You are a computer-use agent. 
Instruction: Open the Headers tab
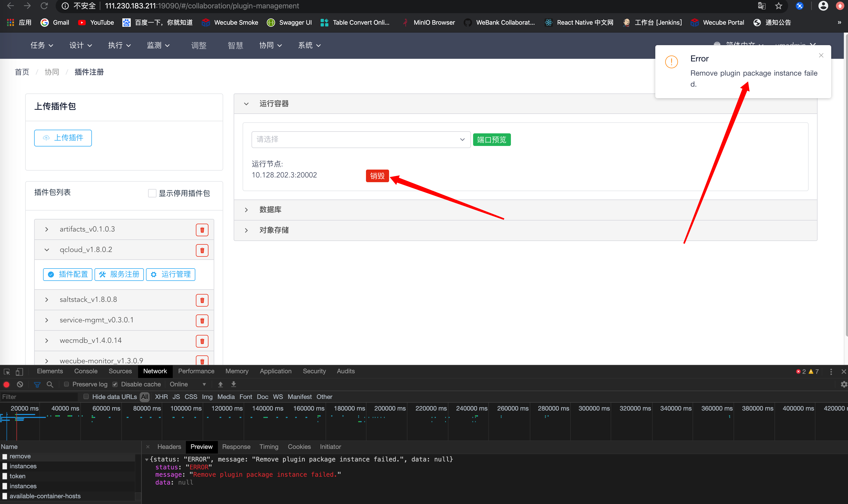pyautogui.click(x=169, y=447)
